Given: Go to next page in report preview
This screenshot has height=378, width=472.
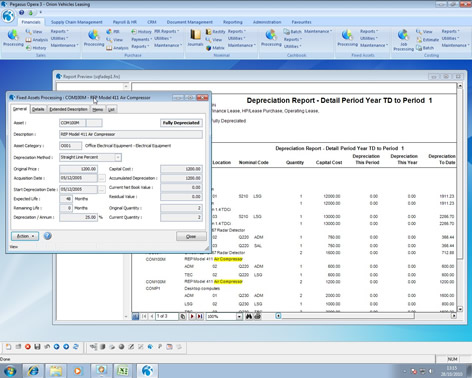Looking at the screenshot, I should 192,316.
